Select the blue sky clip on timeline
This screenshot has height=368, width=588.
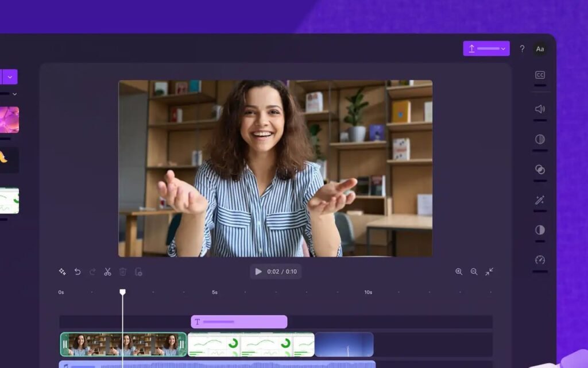tap(345, 344)
